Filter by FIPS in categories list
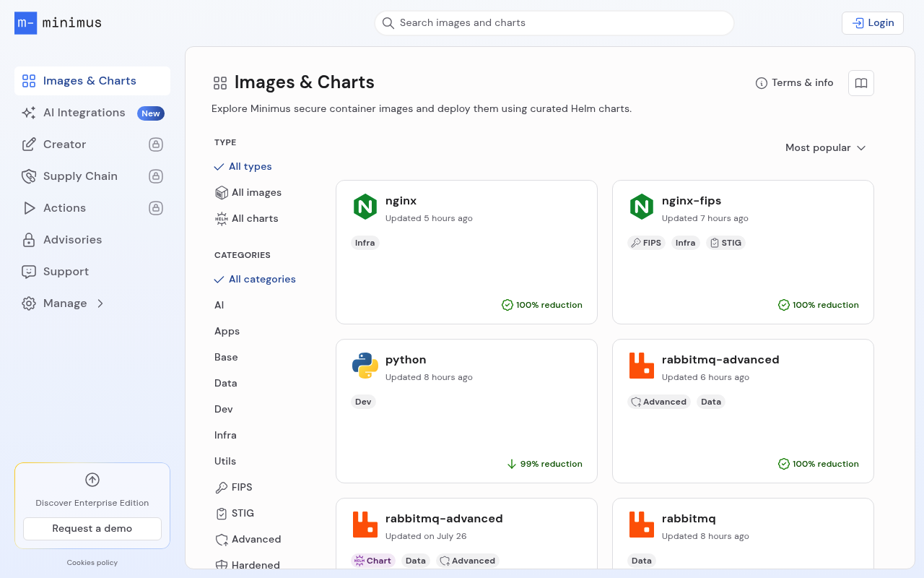The width and height of the screenshot is (924, 578). point(234,487)
